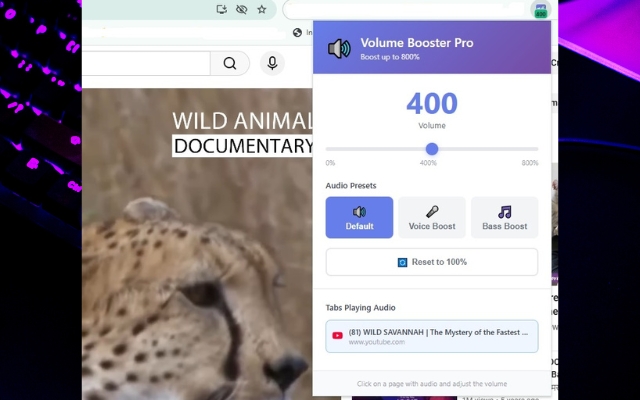
Task: Click the crossed-out eye icon in the address bar
Action: 242,9
